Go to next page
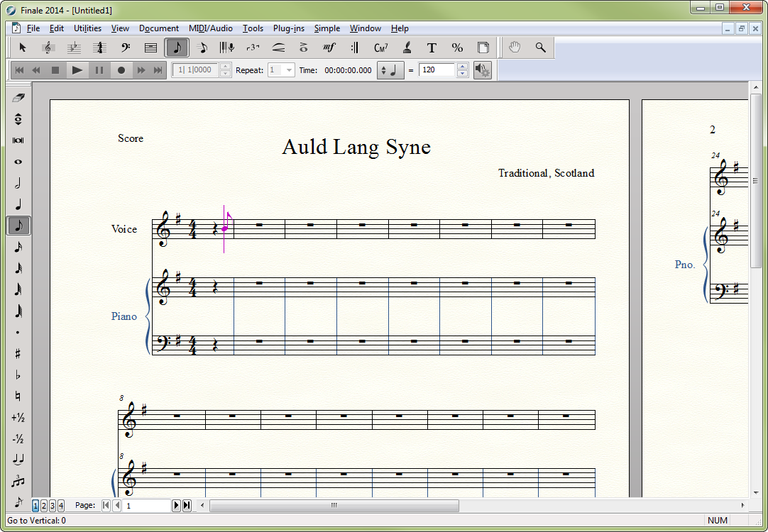 pyautogui.click(x=176, y=506)
